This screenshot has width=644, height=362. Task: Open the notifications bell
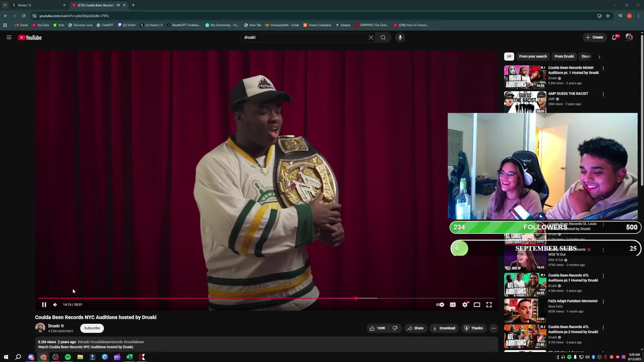point(614,37)
